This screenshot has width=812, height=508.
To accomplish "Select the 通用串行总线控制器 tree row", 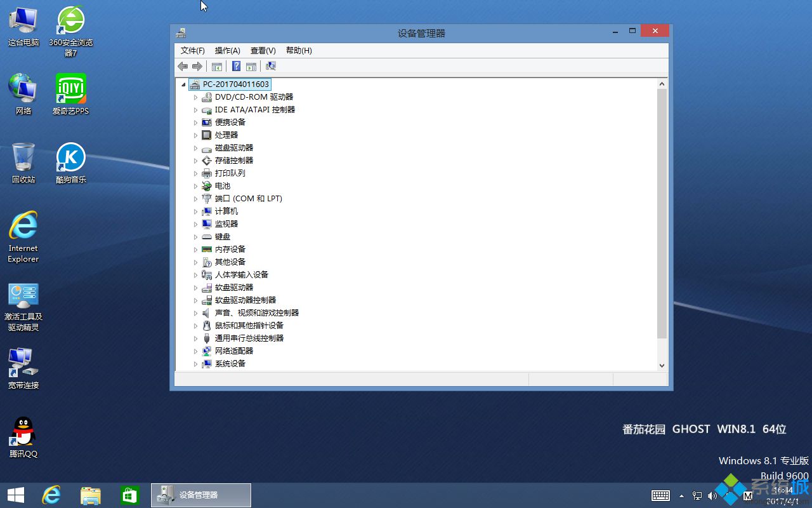I will tap(249, 338).
